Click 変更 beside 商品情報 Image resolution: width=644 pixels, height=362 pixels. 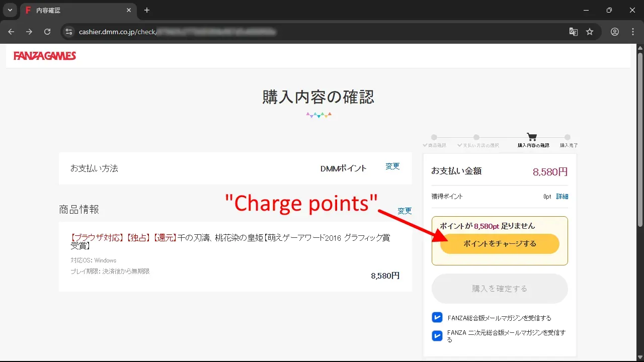(x=405, y=211)
